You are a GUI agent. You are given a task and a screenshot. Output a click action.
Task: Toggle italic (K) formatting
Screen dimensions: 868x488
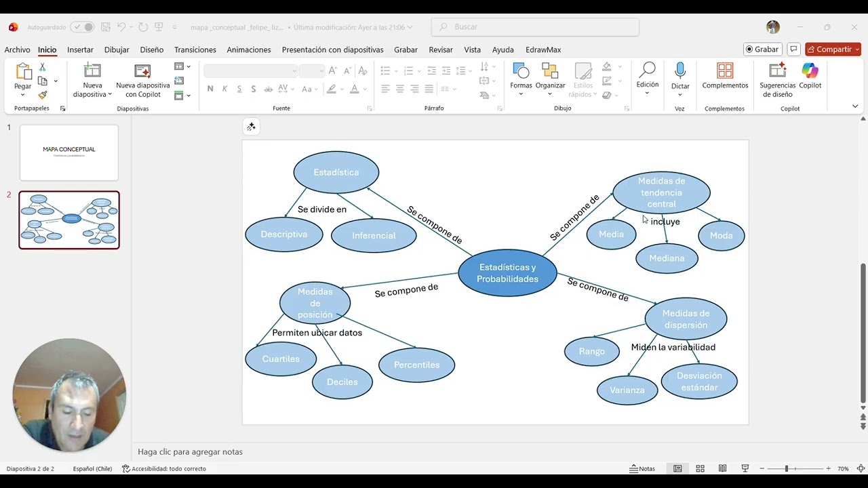[x=224, y=89]
